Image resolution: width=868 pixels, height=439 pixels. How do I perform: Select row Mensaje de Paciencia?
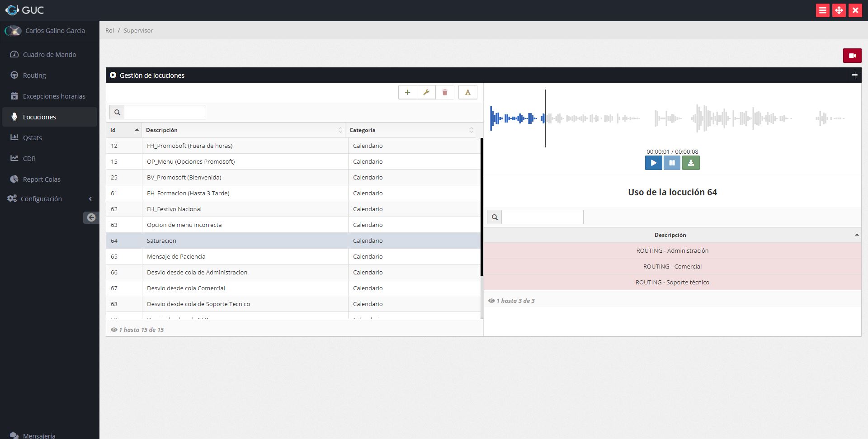[x=293, y=256]
